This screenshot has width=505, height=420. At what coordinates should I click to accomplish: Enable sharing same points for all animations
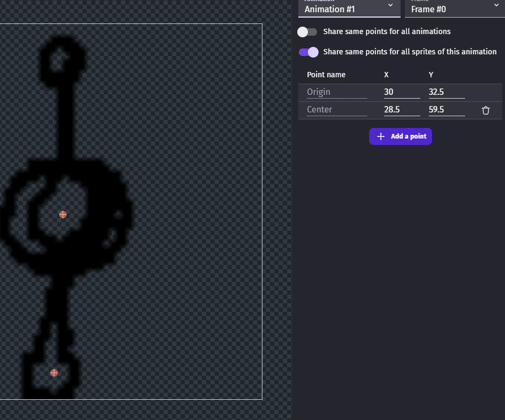307,32
